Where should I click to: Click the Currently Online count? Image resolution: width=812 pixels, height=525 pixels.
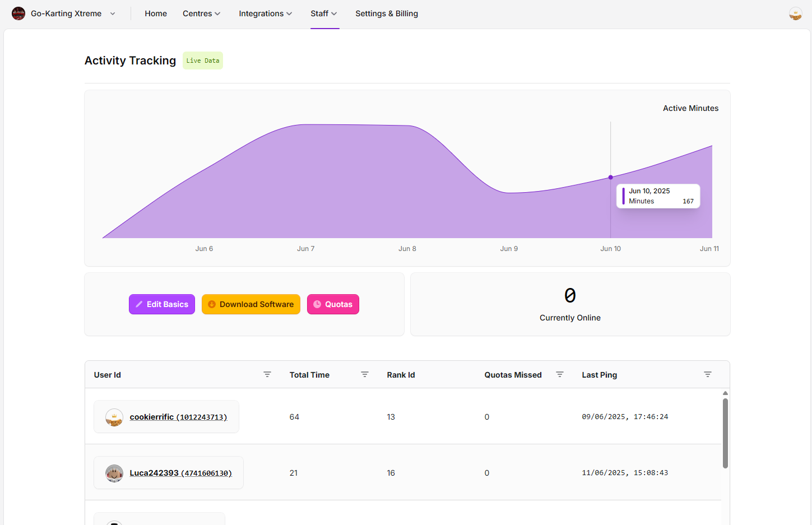coord(570,295)
